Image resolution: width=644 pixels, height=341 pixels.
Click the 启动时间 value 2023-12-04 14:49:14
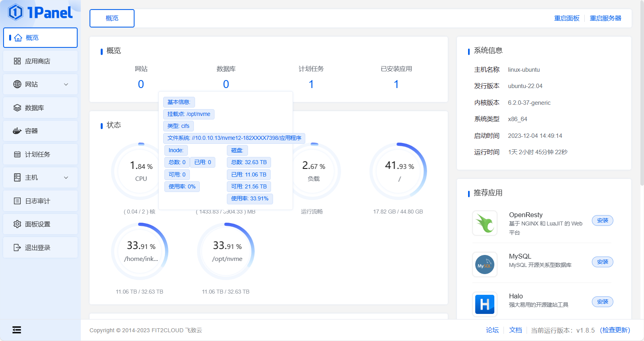click(535, 136)
